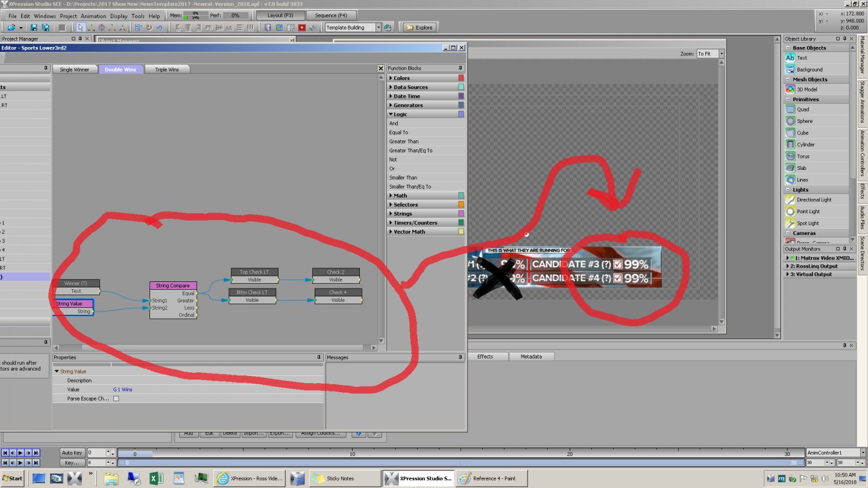The height and width of the screenshot is (488, 868).
Task: Select the arrow pointer tool
Action: [81, 27]
